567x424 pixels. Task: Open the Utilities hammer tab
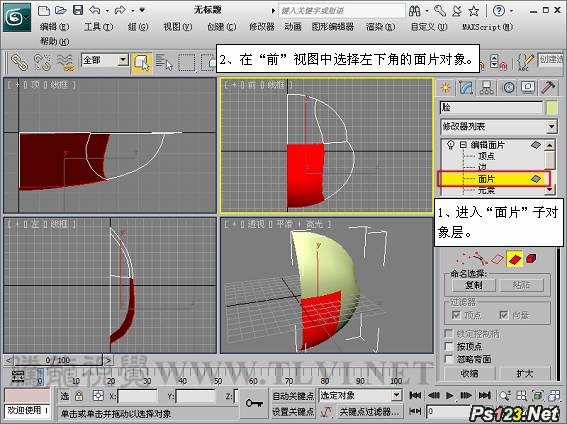pyautogui.click(x=549, y=87)
